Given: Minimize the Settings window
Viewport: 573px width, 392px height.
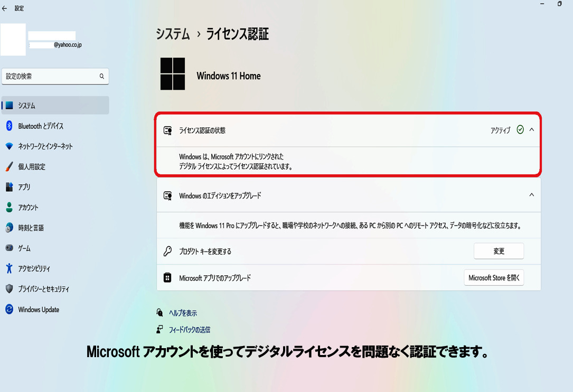Looking at the screenshot, I should coord(542,4).
